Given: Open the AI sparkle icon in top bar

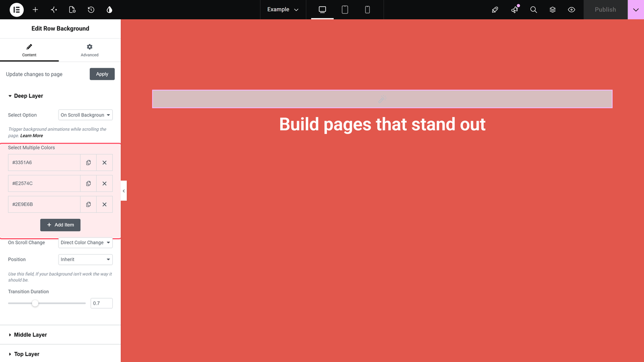Looking at the screenshot, I should (x=54, y=10).
